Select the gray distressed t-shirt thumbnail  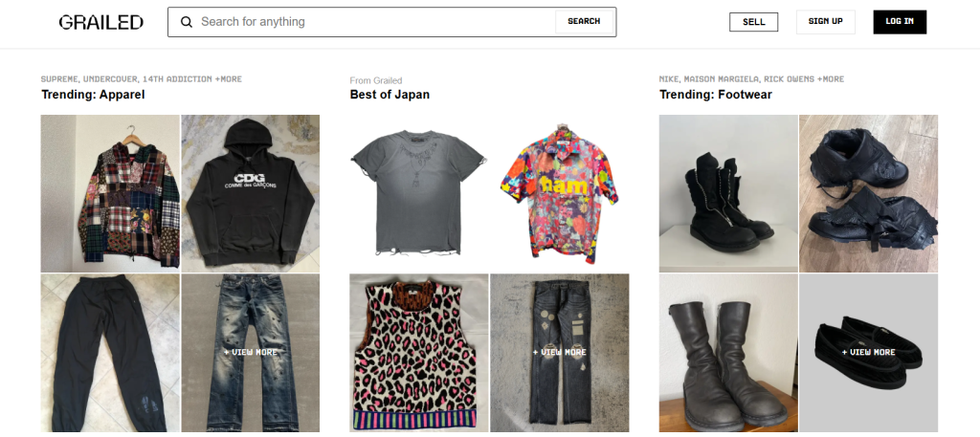click(419, 193)
